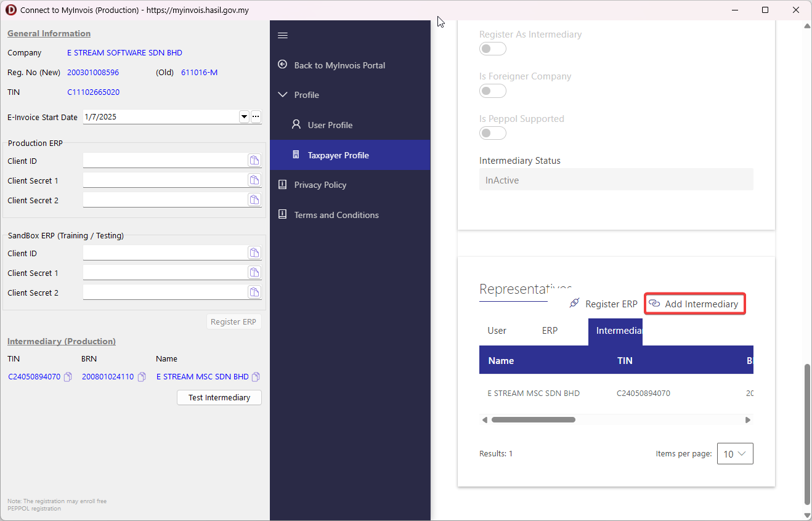
Task: Click the Test Intermediary button
Action: pyautogui.click(x=219, y=397)
